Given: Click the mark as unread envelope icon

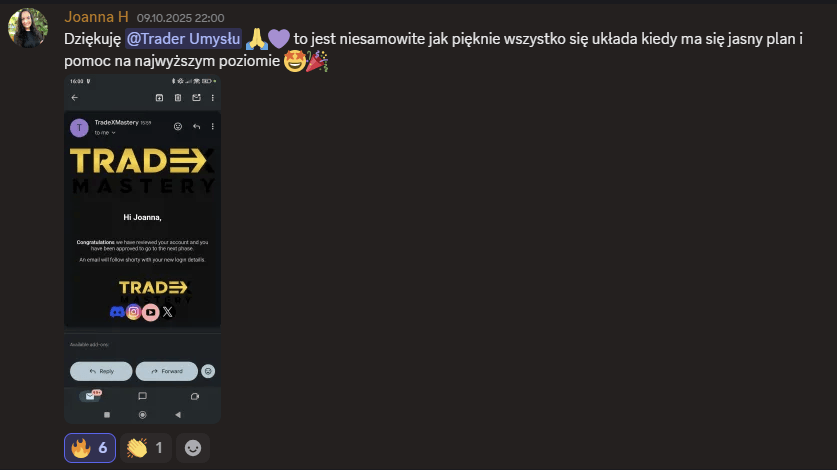Looking at the screenshot, I should coord(196,98).
